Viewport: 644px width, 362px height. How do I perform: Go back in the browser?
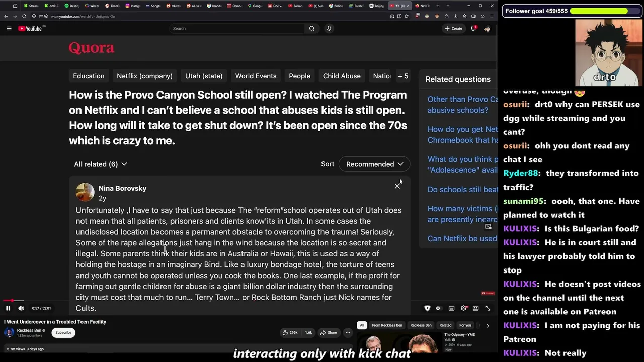point(6,16)
